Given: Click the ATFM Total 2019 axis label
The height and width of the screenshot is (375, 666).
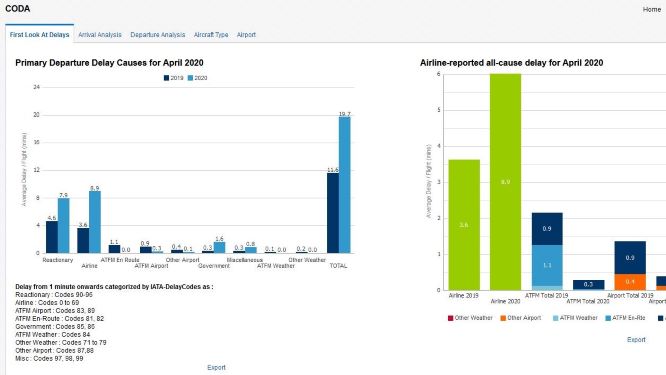Looking at the screenshot, I should tap(547, 295).
